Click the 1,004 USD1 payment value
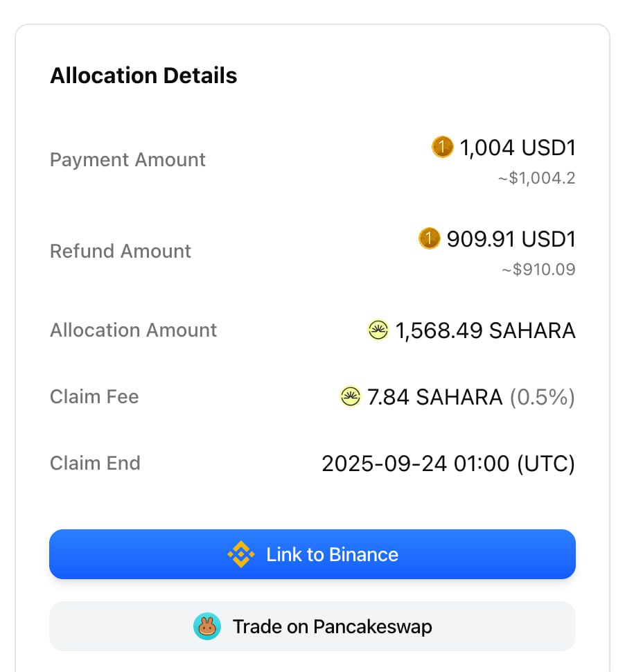 (518, 148)
